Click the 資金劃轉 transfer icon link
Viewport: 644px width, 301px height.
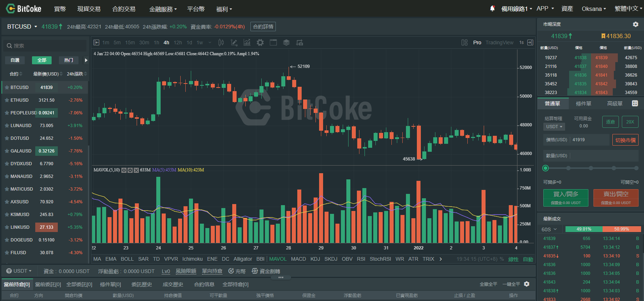tap(266, 271)
